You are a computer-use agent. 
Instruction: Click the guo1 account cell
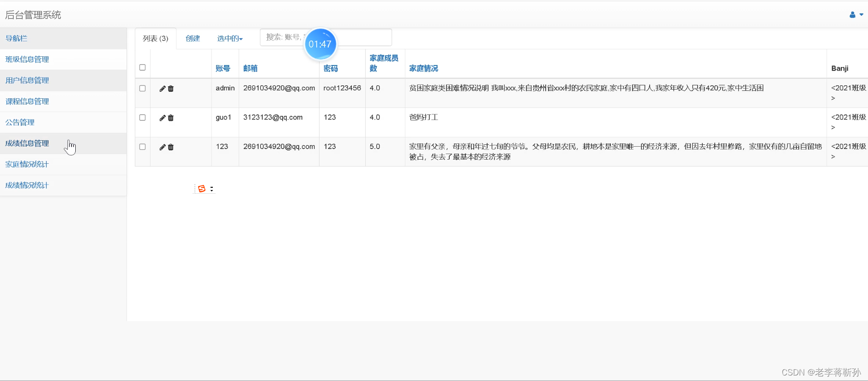[x=223, y=117]
